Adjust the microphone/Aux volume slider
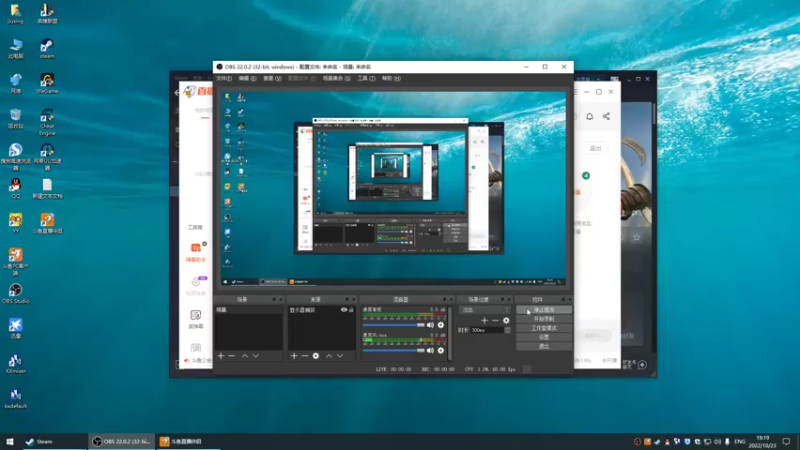The height and width of the screenshot is (450, 800). [393, 351]
